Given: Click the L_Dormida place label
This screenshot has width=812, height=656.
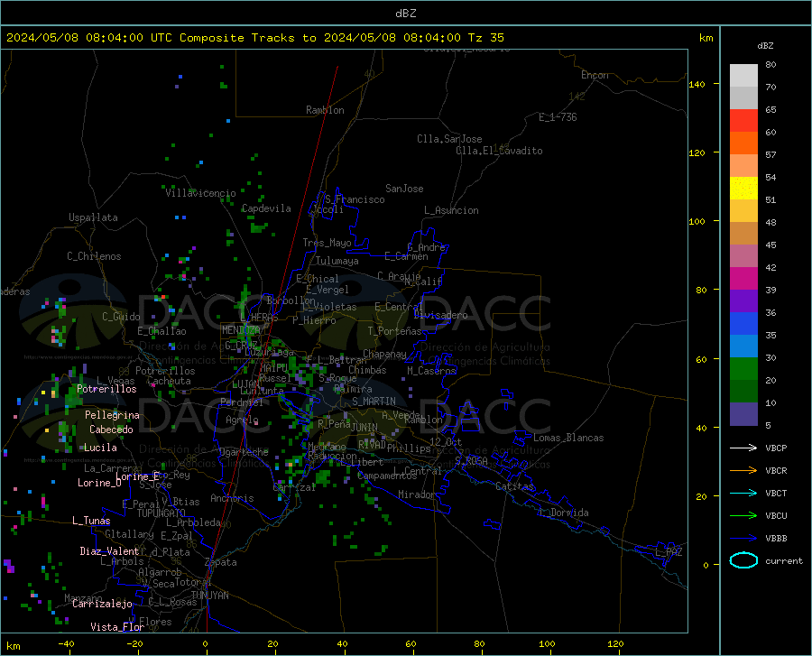Looking at the screenshot, I should click(563, 513).
